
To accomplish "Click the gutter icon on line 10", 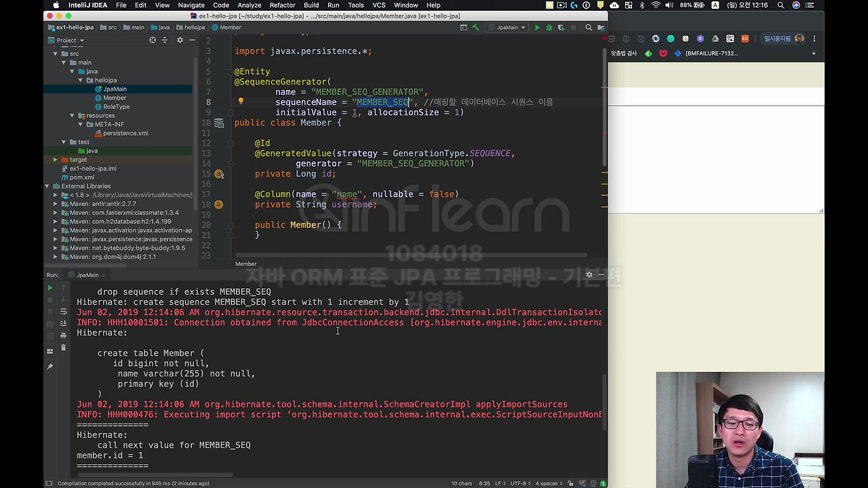I will (x=219, y=123).
